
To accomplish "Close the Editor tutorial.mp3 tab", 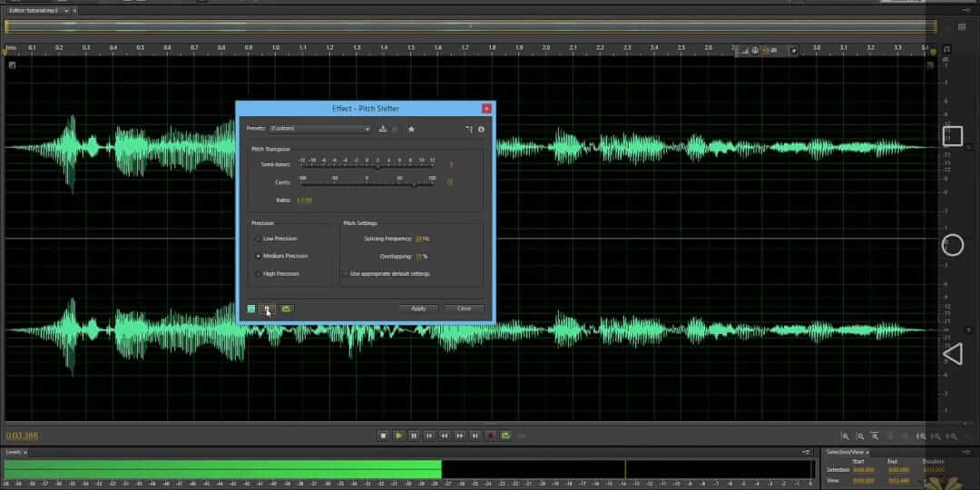I will [x=75, y=11].
